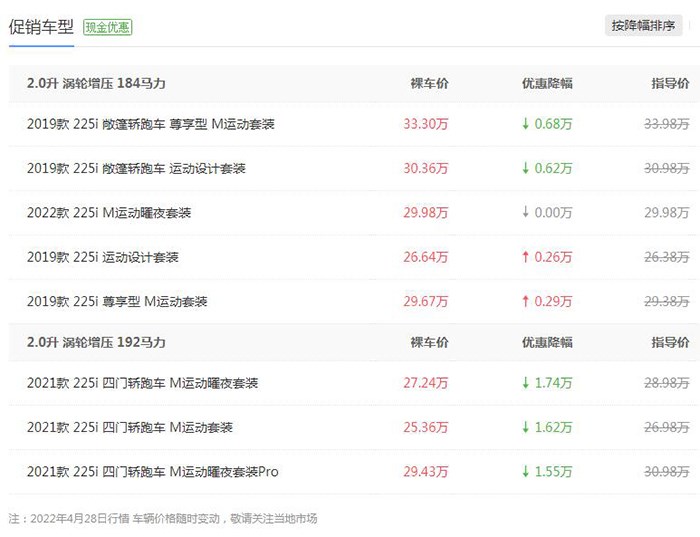Click the struck-through 26.38万 guide price
Screen dimensions: 700x537
point(667,257)
